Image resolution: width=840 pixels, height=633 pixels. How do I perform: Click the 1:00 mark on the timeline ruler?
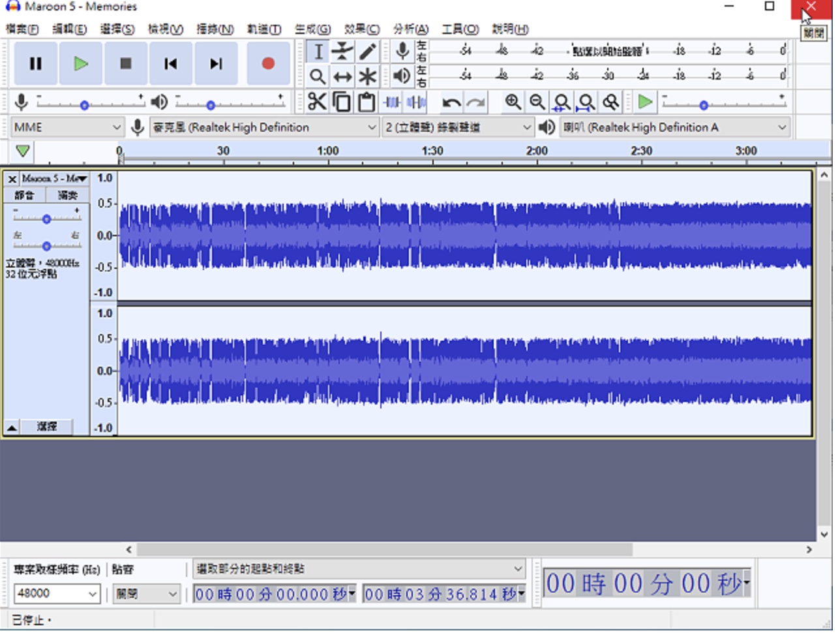(x=328, y=151)
